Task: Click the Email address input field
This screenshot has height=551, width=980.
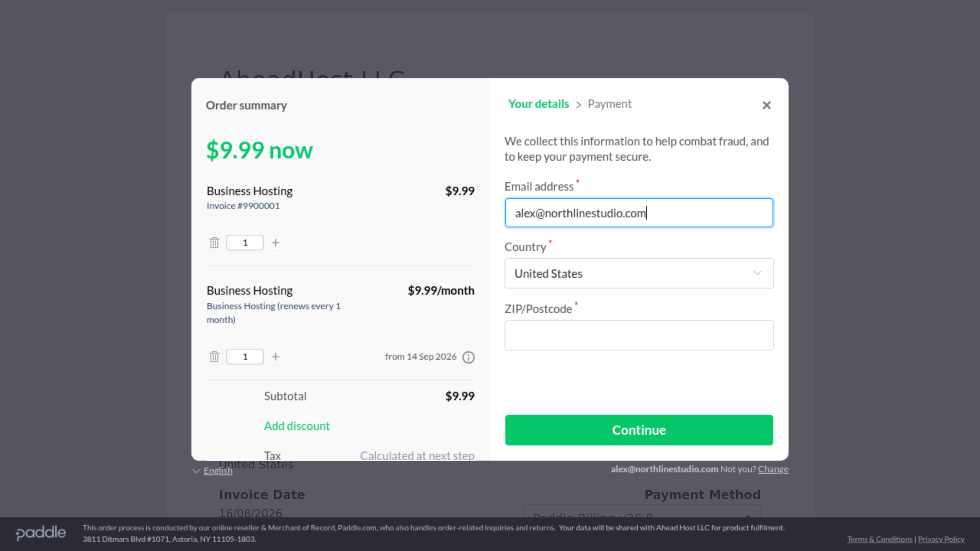Action: 639,213
